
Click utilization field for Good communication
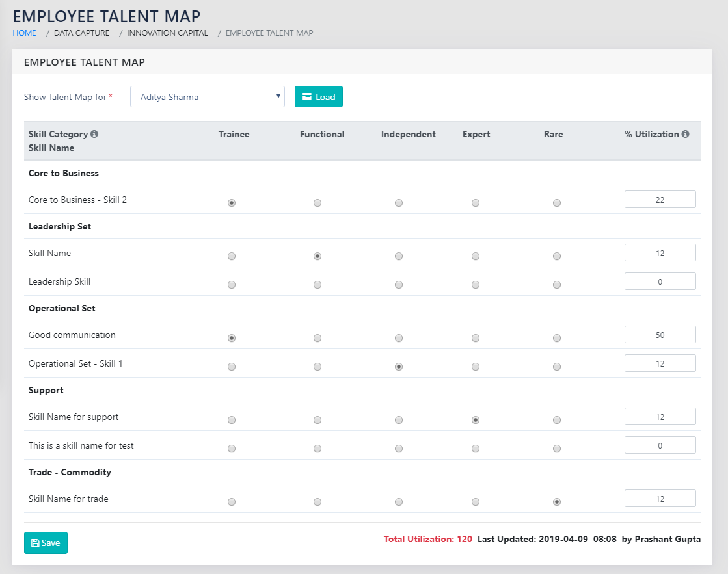pos(660,335)
